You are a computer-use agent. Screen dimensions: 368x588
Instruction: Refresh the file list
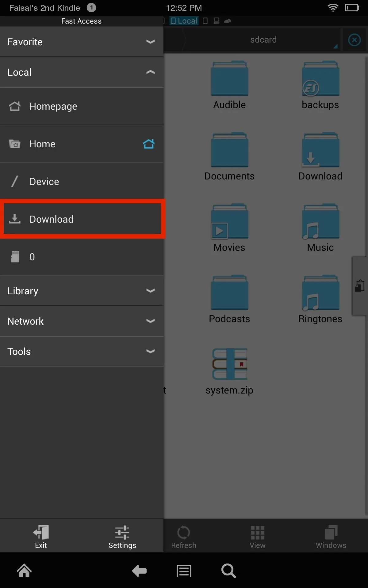pos(183,537)
